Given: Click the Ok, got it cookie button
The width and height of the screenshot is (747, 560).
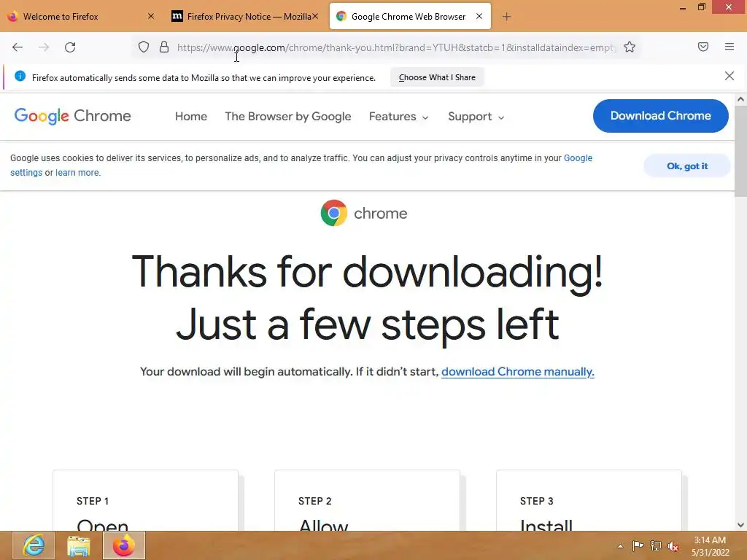Looking at the screenshot, I should coord(687,166).
